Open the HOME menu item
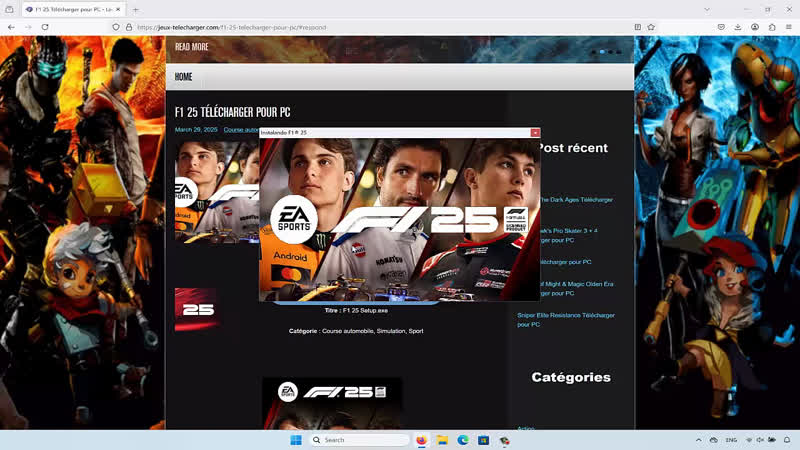 point(184,77)
